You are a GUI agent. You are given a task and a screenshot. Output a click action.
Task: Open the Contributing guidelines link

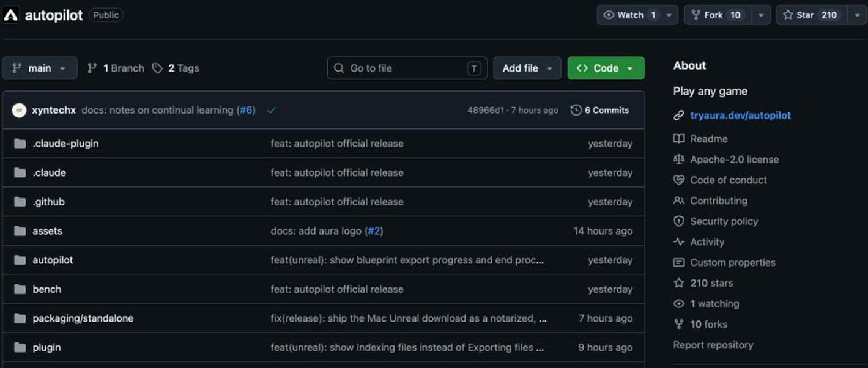[x=718, y=201]
